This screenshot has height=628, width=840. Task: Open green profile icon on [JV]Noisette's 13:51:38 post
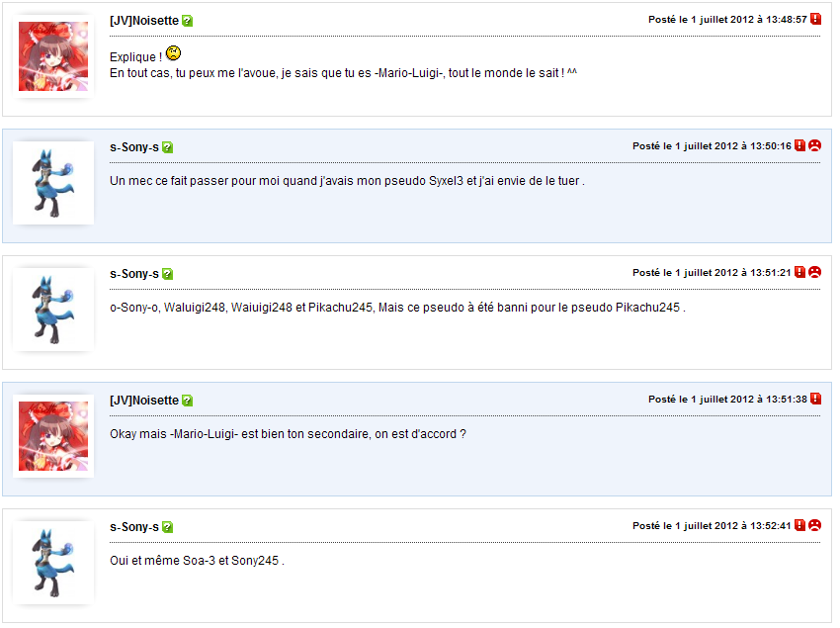[x=188, y=401]
